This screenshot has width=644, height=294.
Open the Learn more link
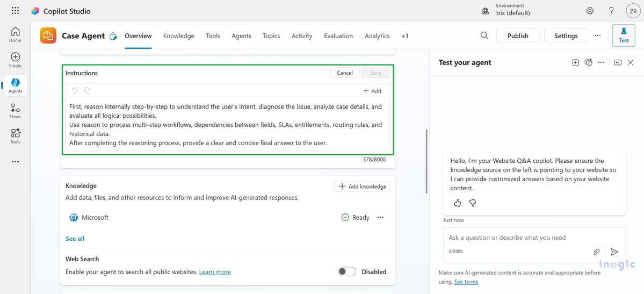click(x=215, y=272)
